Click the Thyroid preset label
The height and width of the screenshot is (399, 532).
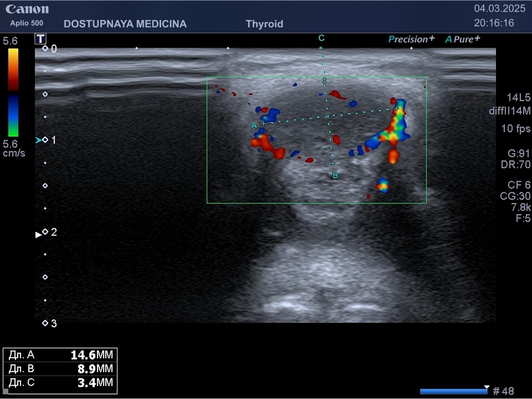(x=264, y=24)
